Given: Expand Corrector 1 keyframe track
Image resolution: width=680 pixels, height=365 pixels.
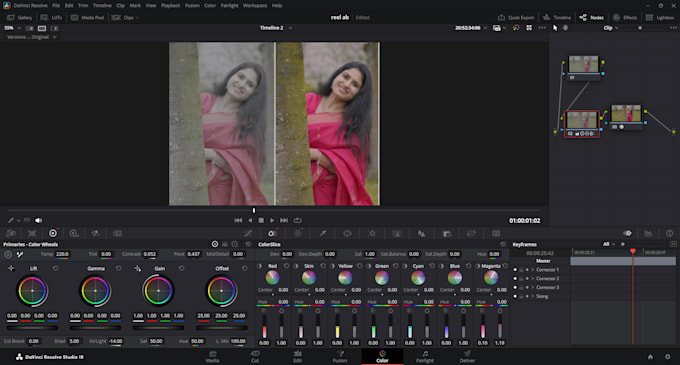Looking at the screenshot, I should pos(533,270).
